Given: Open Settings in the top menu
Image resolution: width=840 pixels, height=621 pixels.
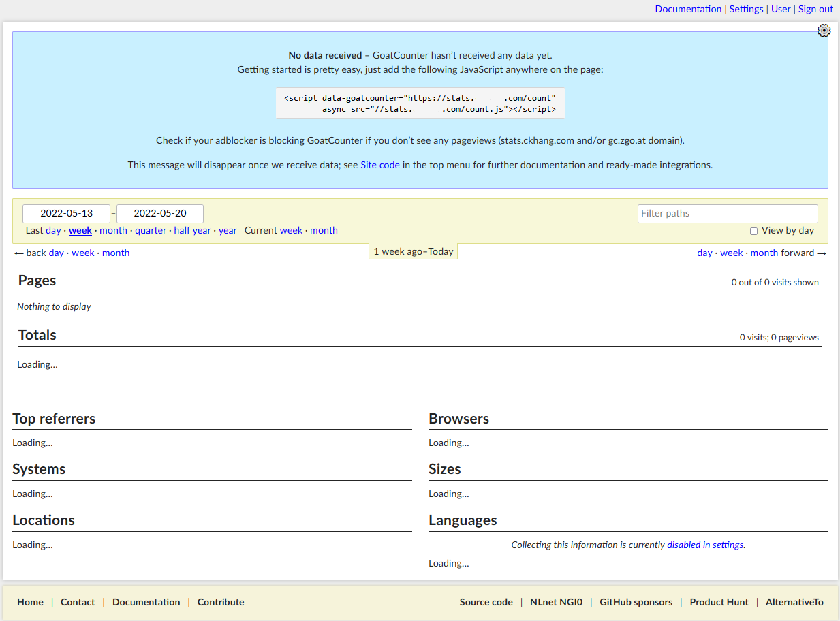Looking at the screenshot, I should (747, 9).
